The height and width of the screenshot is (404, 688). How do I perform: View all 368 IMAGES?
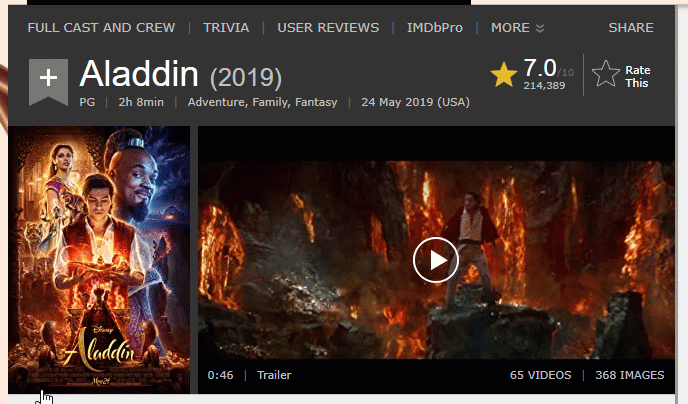coord(630,375)
